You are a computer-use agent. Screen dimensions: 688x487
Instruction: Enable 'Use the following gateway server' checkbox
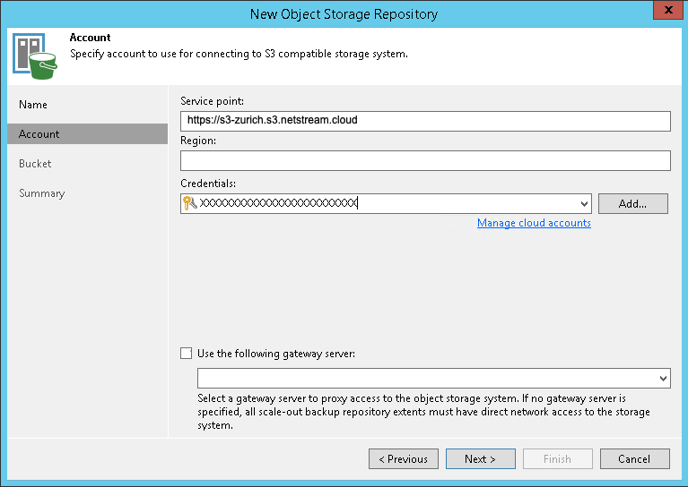pyautogui.click(x=186, y=353)
